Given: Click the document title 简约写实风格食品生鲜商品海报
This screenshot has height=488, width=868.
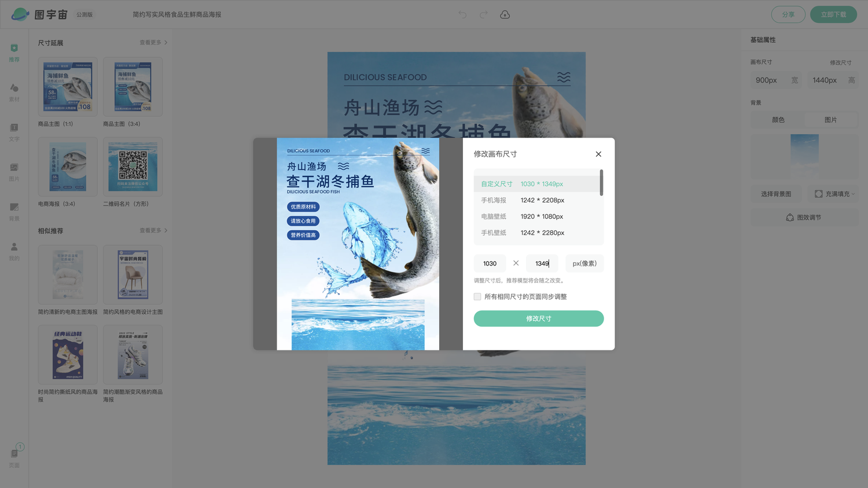Looking at the screenshot, I should 177,14.
